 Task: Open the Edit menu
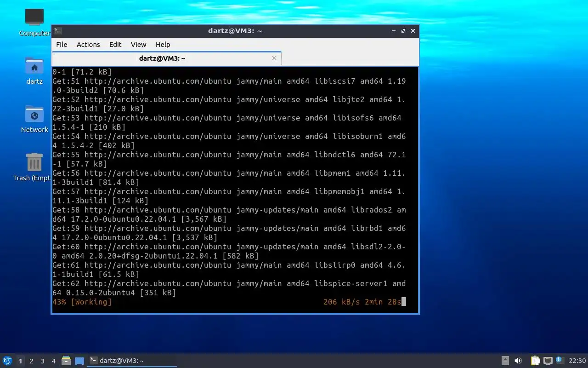(x=115, y=45)
